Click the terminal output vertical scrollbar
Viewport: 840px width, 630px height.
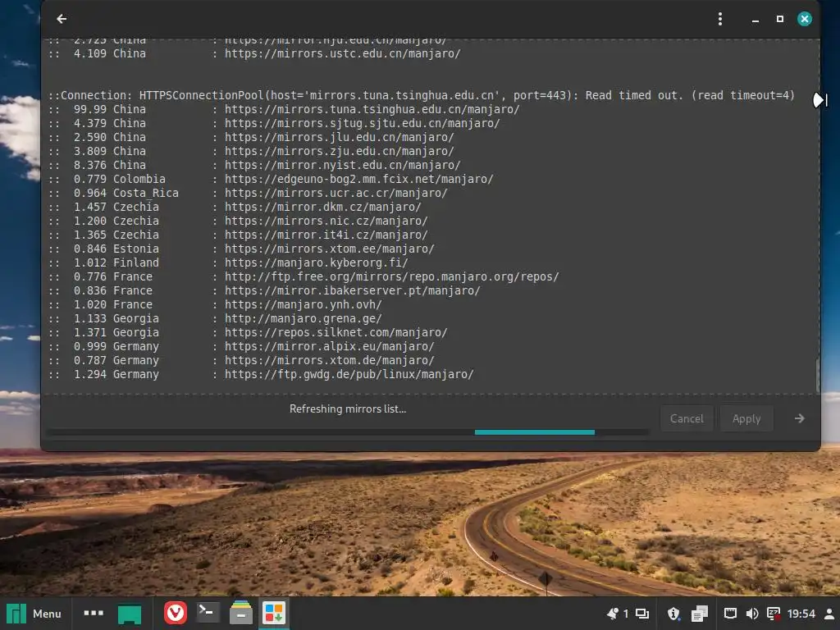tap(818, 375)
